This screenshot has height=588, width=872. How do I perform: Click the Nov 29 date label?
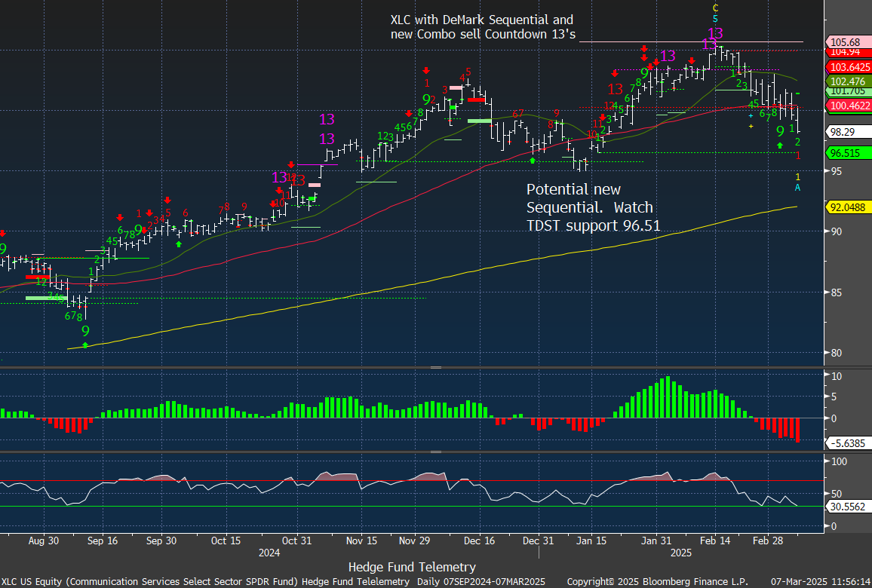[414, 541]
